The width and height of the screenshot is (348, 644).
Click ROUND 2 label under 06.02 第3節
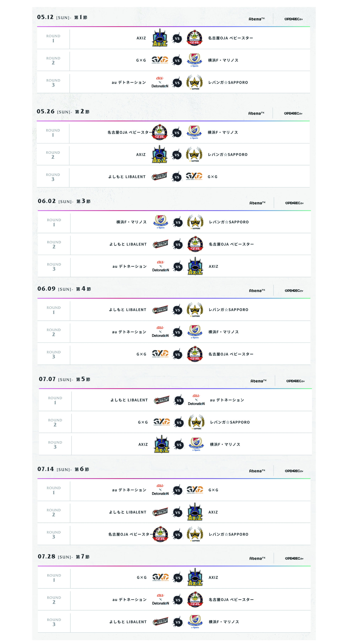[x=54, y=244]
